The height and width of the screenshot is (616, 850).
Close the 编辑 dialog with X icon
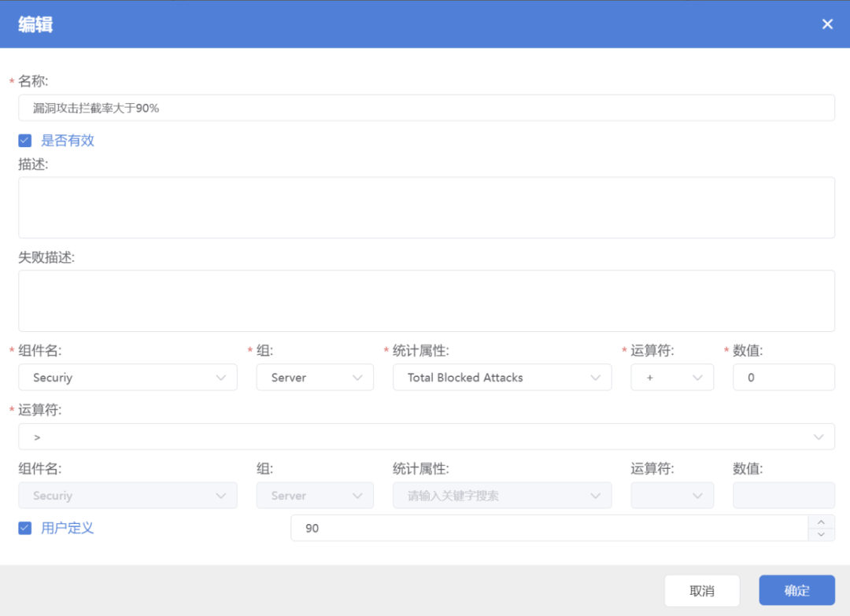826,24
